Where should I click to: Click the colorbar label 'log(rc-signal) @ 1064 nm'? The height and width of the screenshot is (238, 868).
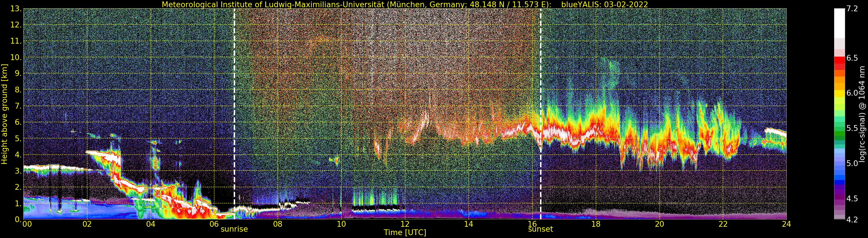tap(862, 114)
